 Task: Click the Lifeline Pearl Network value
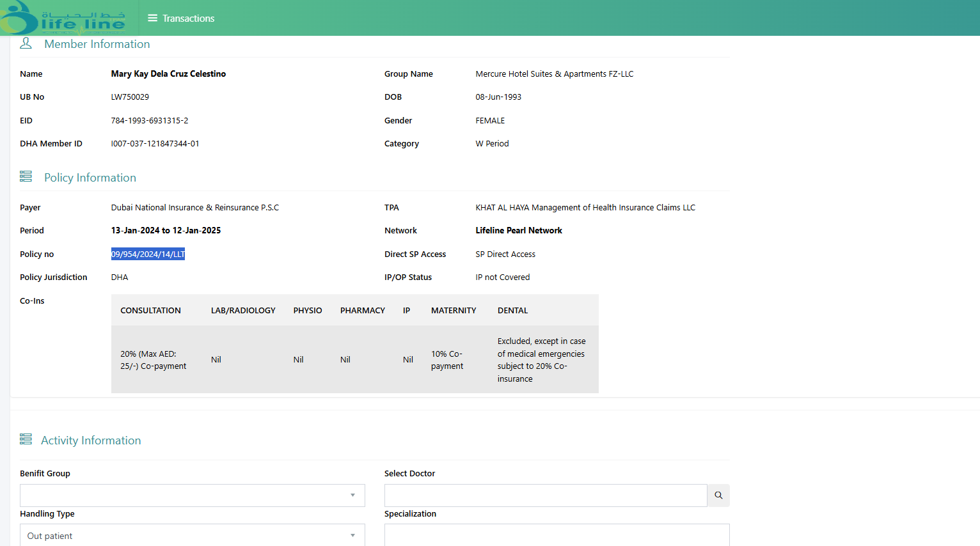click(519, 231)
